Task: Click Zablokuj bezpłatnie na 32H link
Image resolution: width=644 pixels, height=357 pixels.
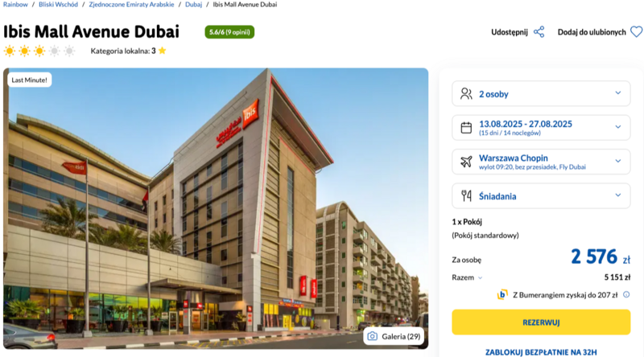Action: coord(541,352)
